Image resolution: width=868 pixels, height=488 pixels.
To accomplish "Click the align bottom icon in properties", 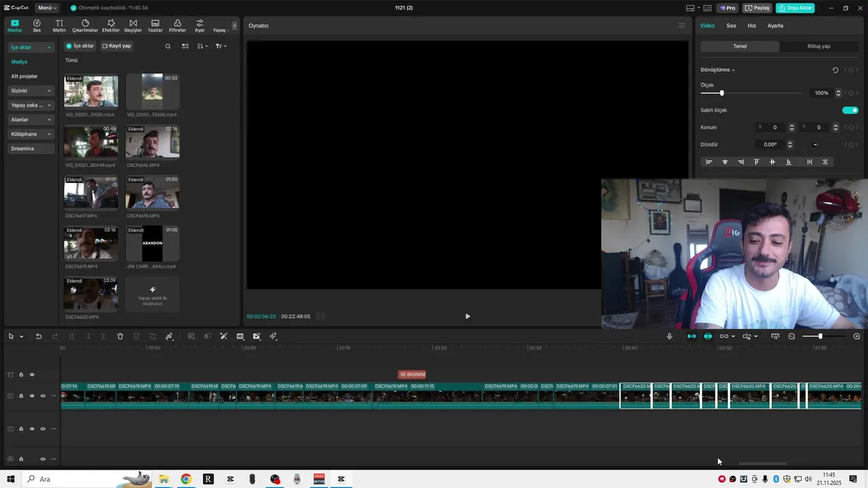I will click(x=788, y=162).
